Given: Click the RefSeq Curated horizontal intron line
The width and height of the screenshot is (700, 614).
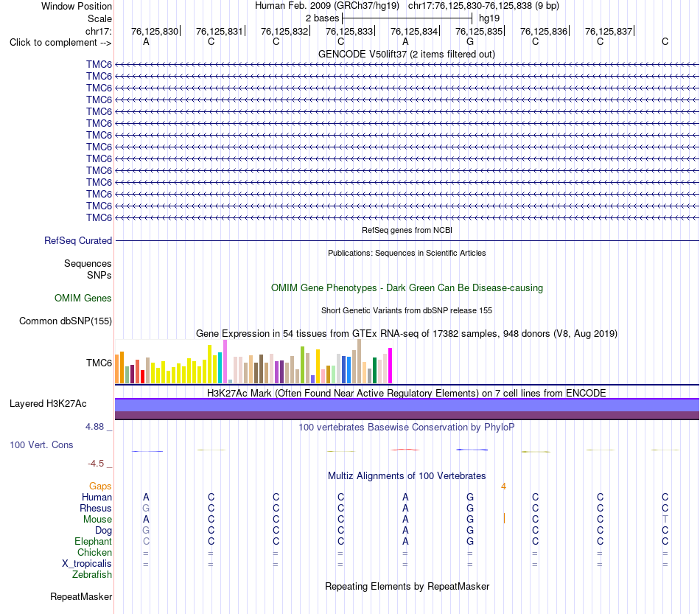Looking at the screenshot, I should pyautogui.click(x=407, y=241).
